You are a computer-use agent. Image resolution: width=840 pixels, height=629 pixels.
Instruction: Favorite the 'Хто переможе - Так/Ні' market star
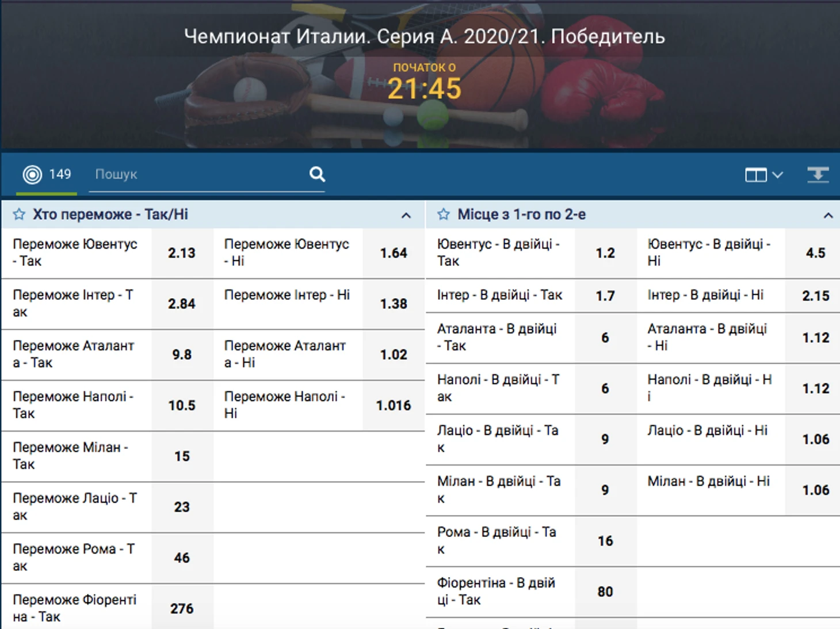[x=19, y=214]
